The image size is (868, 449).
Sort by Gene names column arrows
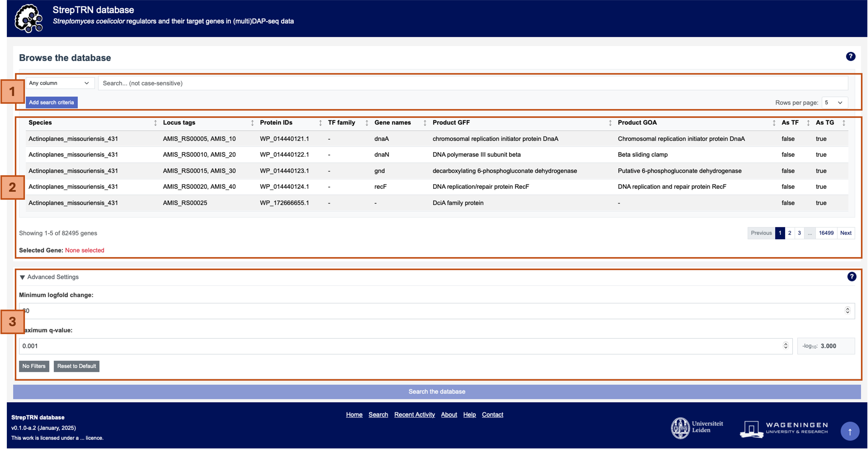(x=425, y=123)
